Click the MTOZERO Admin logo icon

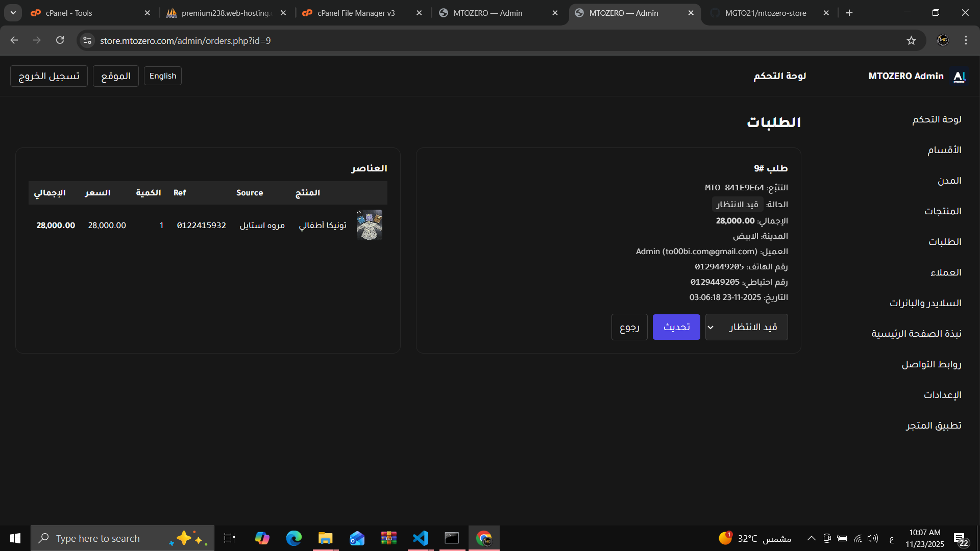[x=959, y=76]
